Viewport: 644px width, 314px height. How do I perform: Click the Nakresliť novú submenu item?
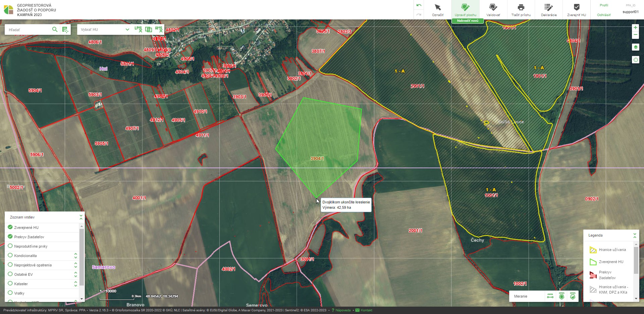coord(468,21)
